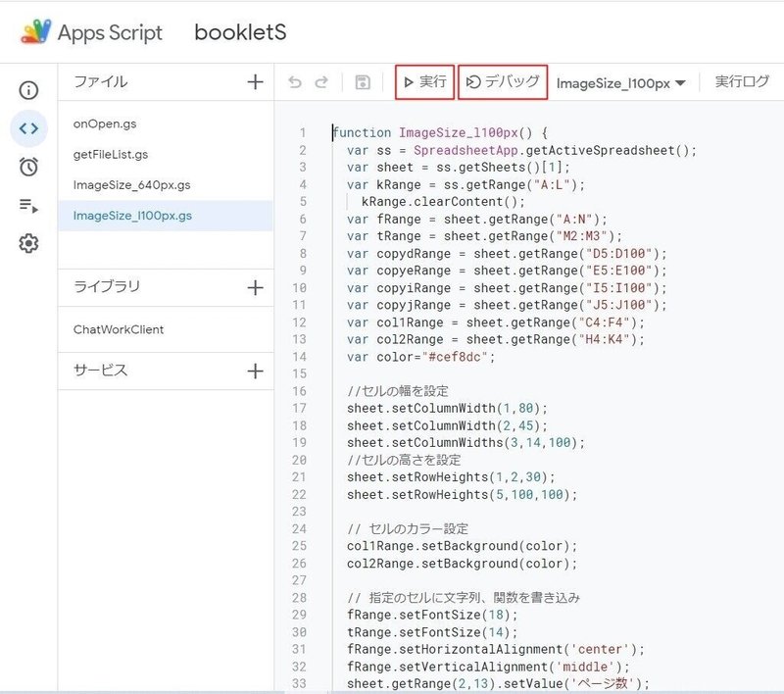Screen dimensions: 784x694
Task: Click the sheet.setColumnWidths(3,14,100) line
Action: click(x=465, y=443)
